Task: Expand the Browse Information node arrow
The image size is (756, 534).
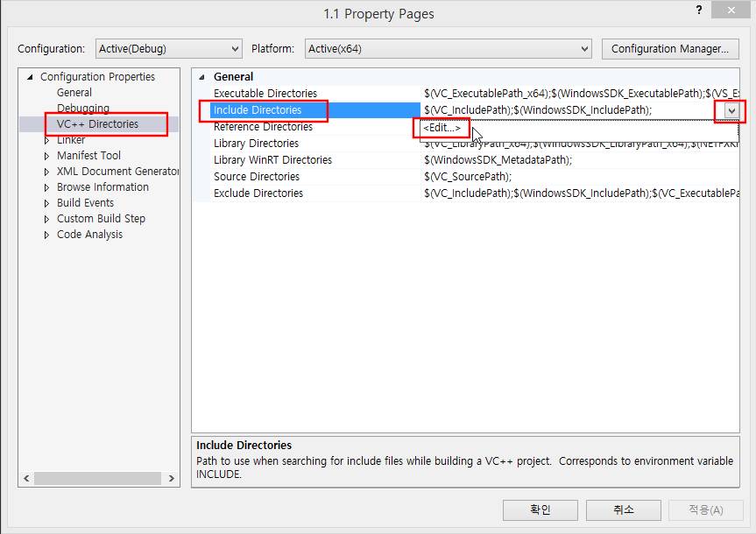Action: coord(47,187)
